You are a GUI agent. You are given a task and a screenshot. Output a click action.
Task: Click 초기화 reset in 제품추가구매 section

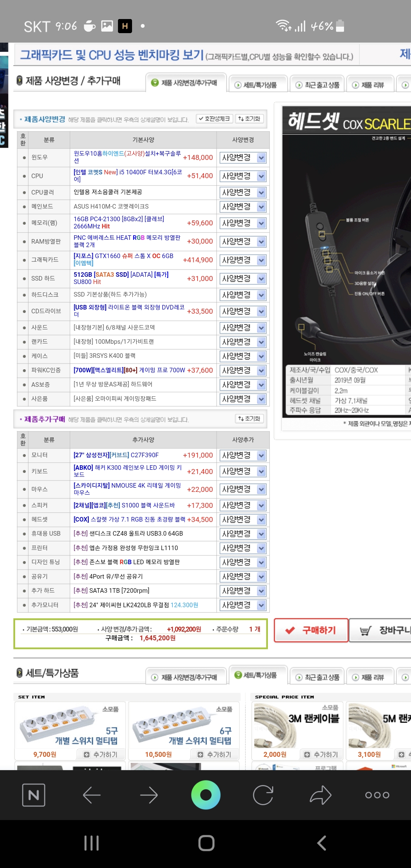(249, 419)
